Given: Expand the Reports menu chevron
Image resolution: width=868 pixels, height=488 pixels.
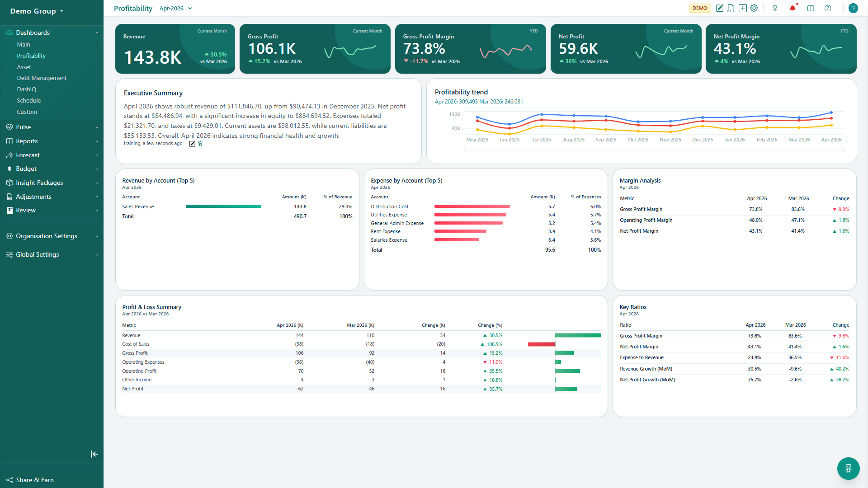Looking at the screenshot, I should click(x=97, y=141).
